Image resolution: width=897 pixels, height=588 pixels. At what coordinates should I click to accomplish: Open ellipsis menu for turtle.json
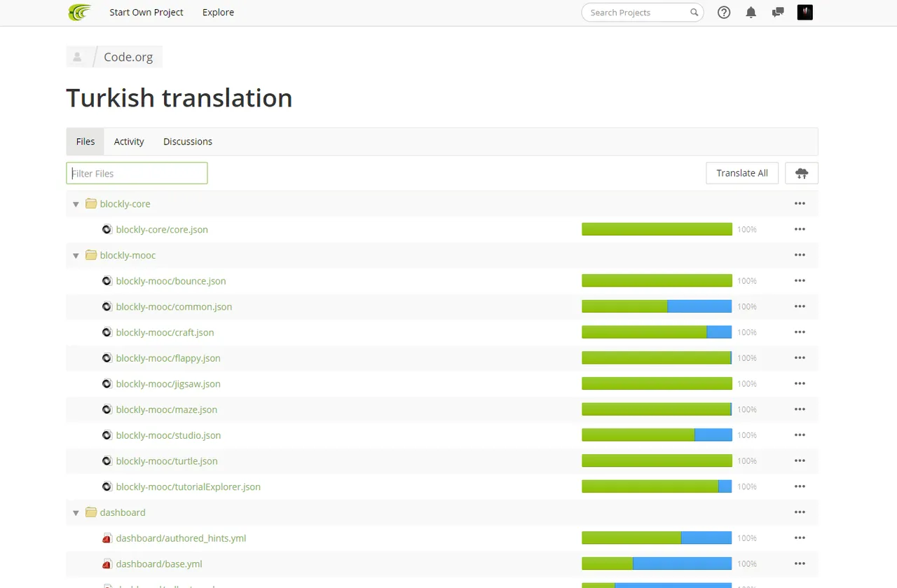800,460
